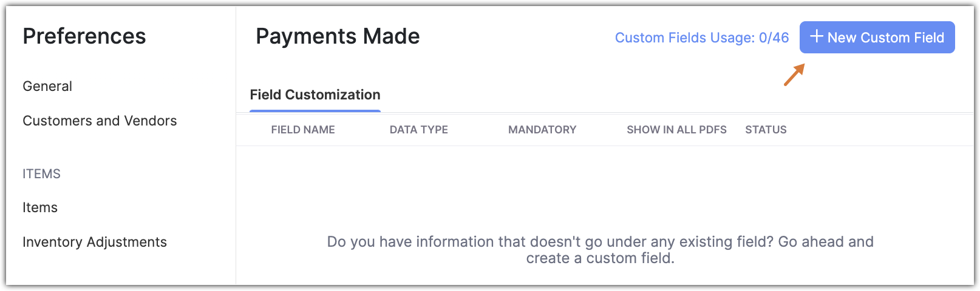Switch to the Field Customization tab

click(x=315, y=95)
